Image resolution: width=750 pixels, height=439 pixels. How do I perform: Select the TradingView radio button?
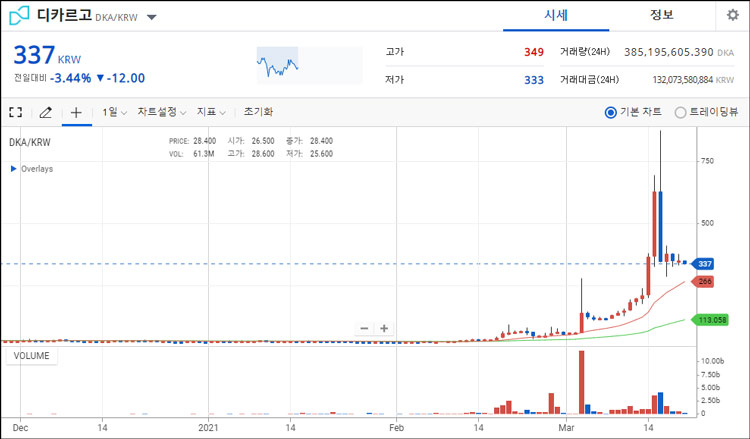coord(680,112)
